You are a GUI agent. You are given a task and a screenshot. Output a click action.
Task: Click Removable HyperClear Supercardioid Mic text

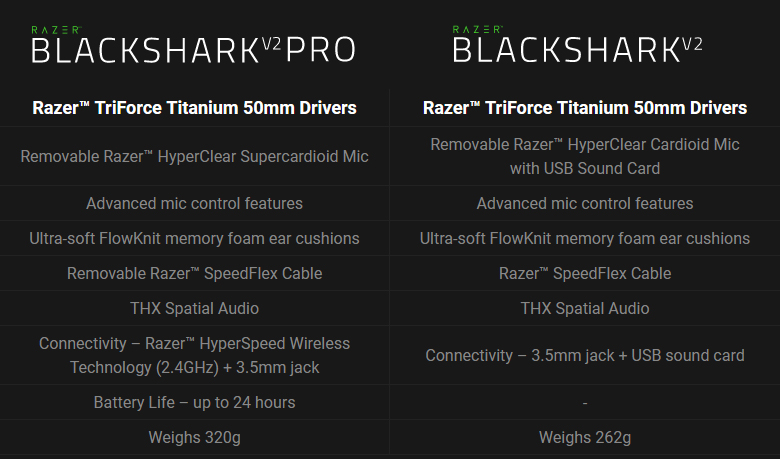[195, 156]
